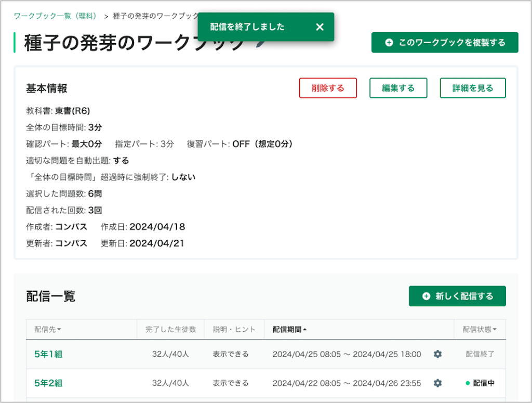Click 表示できる in 5年2組 row

click(x=230, y=383)
